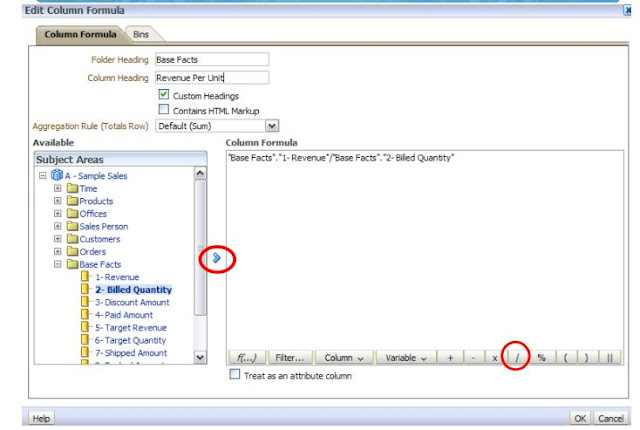The height and width of the screenshot is (430, 640).
Task: Insert an opening parenthesis
Action: click(x=565, y=358)
